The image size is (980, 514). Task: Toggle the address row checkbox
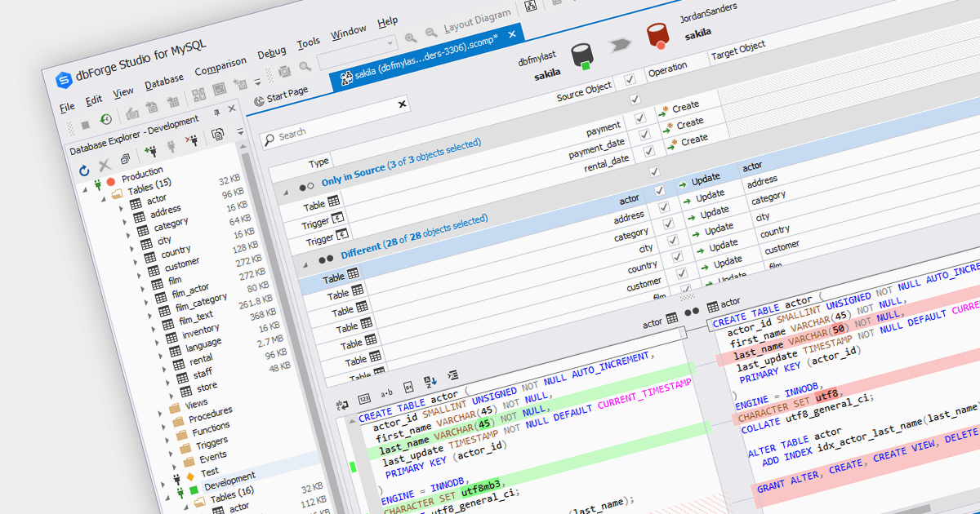(663, 206)
